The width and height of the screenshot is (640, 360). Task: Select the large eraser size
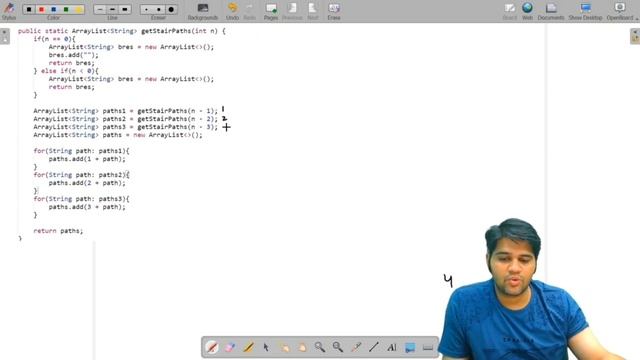click(x=171, y=9)
